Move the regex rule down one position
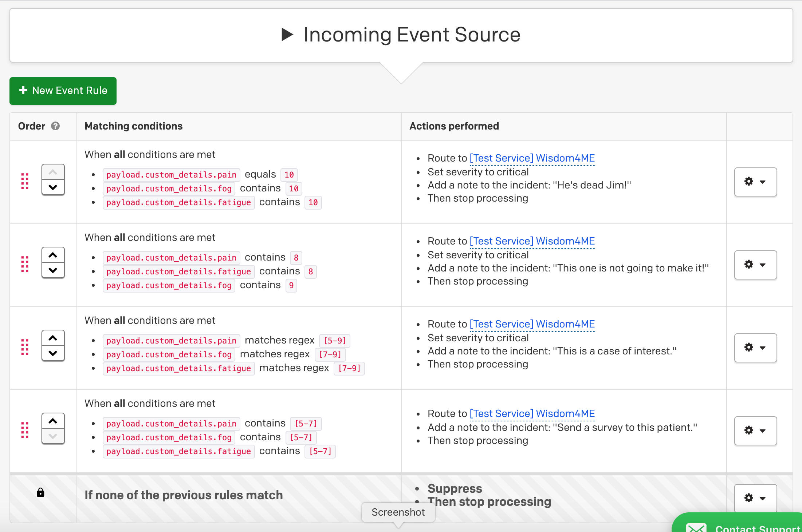This screenshot has height=532, width=802. pyautogui.click(x=53, y=353)
